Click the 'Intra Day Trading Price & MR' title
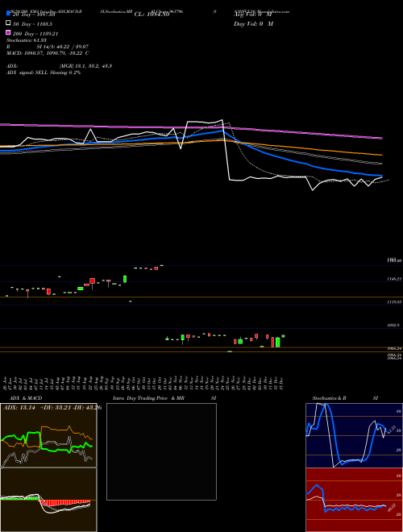403x532 pixels. (148, 398)
